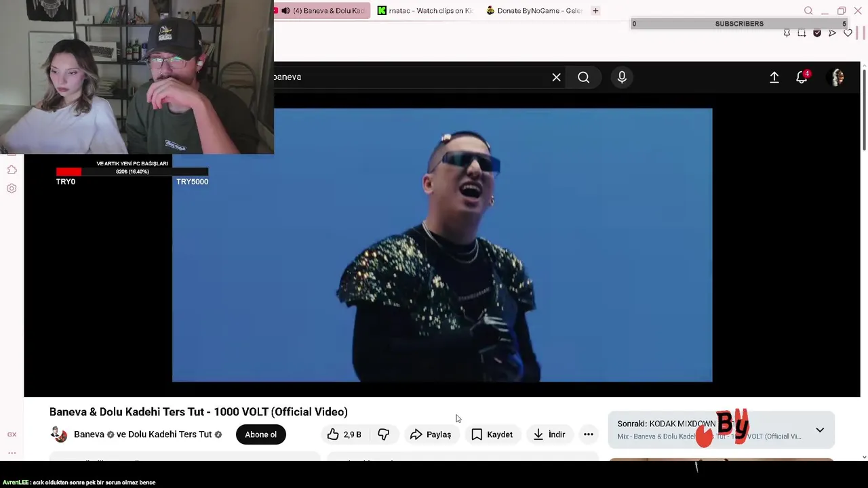Bookmark page with the heart icon
The width and height of the screenshot is (868, 488).
click(x=848, y=33)
